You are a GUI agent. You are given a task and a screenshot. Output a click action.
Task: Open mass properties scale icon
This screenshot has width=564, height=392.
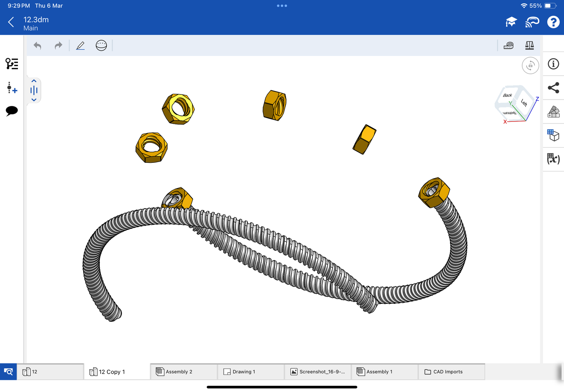(529, 46)
